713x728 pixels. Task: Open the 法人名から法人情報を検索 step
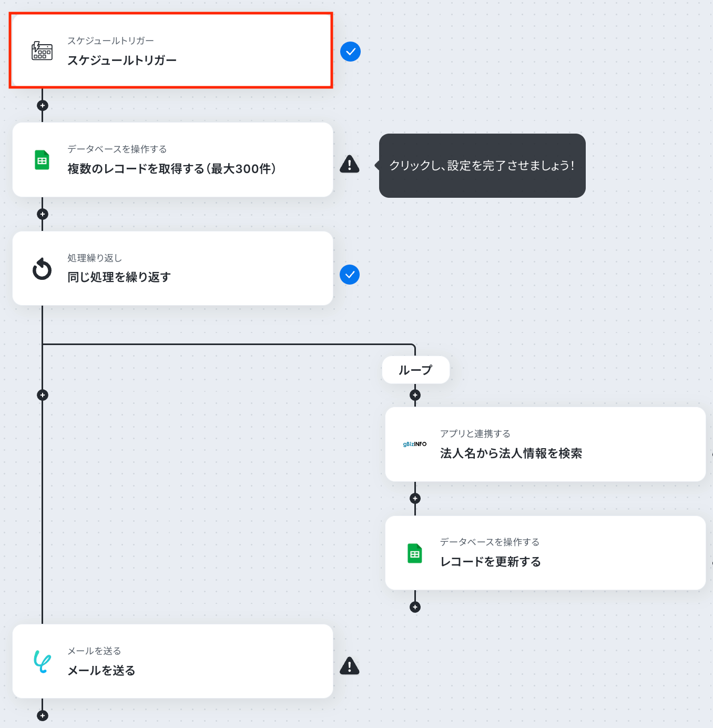click(545, 444)
